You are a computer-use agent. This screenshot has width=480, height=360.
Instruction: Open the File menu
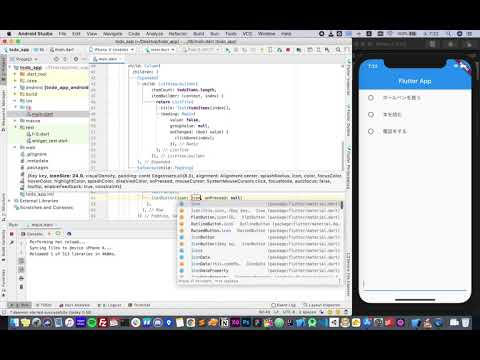(62, 34)
